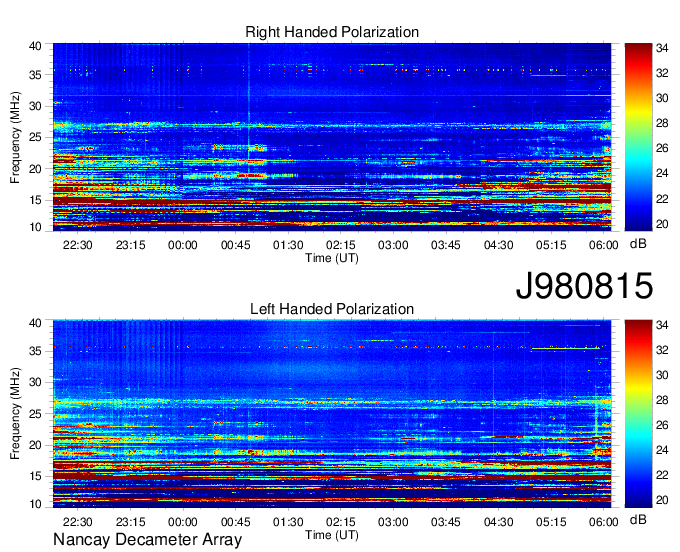Click the 23:15 time tick on right-handed plot
This screenshot has height=552, width=680.
coord(131,245)
